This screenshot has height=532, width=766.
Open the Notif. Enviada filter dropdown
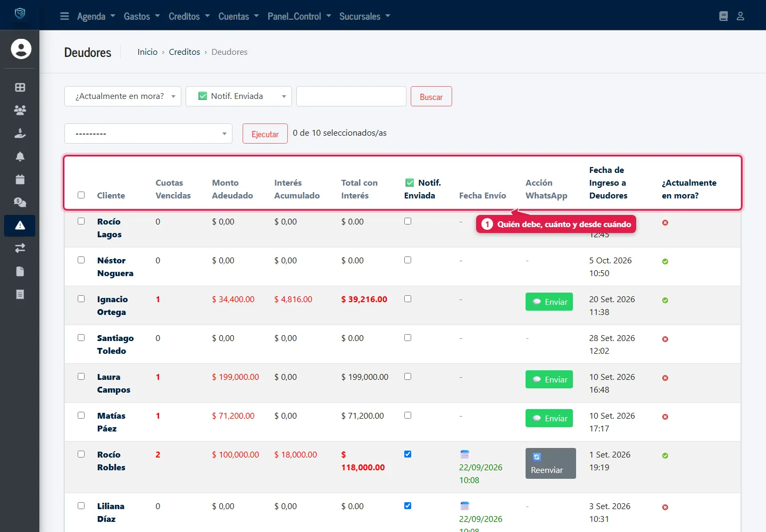(239, 96)
